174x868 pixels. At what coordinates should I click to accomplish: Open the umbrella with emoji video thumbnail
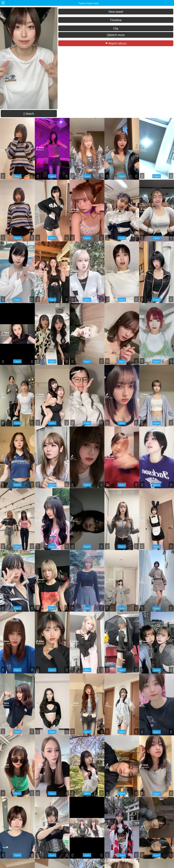tap(122, 643)
